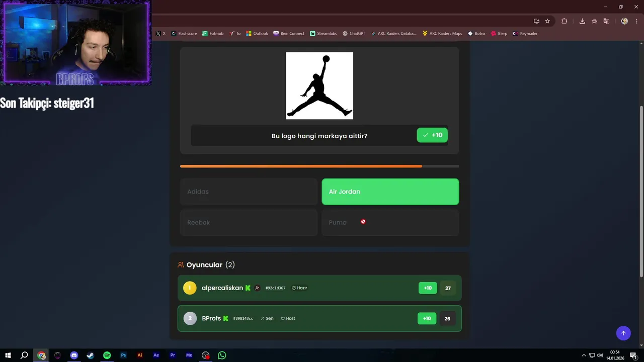Open Steam from the taskbar

(90, 355)
